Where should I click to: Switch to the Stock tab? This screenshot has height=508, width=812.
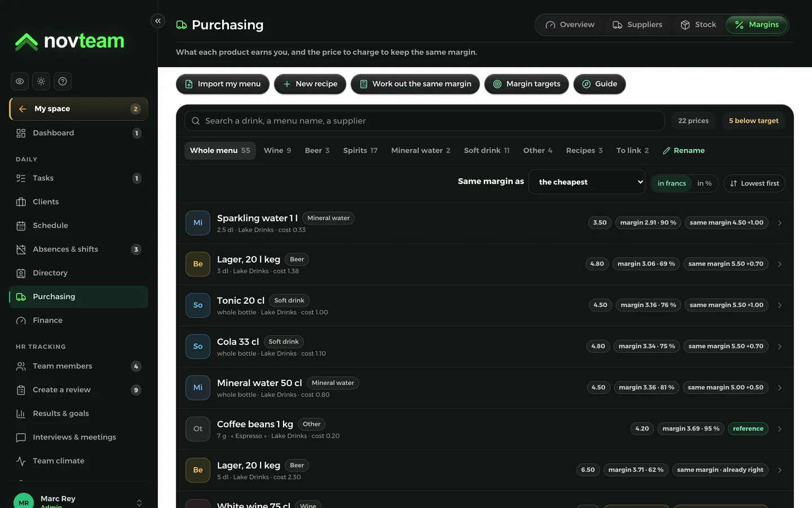click(x=698, y=25)
